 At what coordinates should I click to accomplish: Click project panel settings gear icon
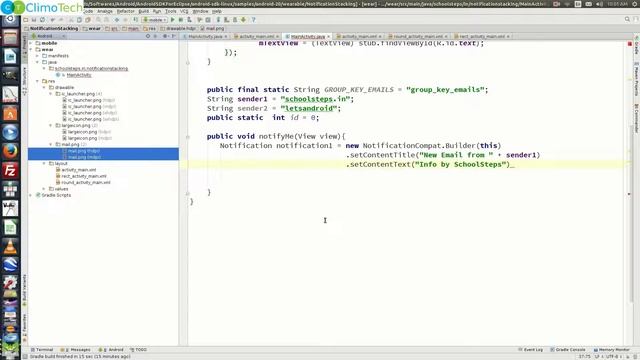pos(165,36)
